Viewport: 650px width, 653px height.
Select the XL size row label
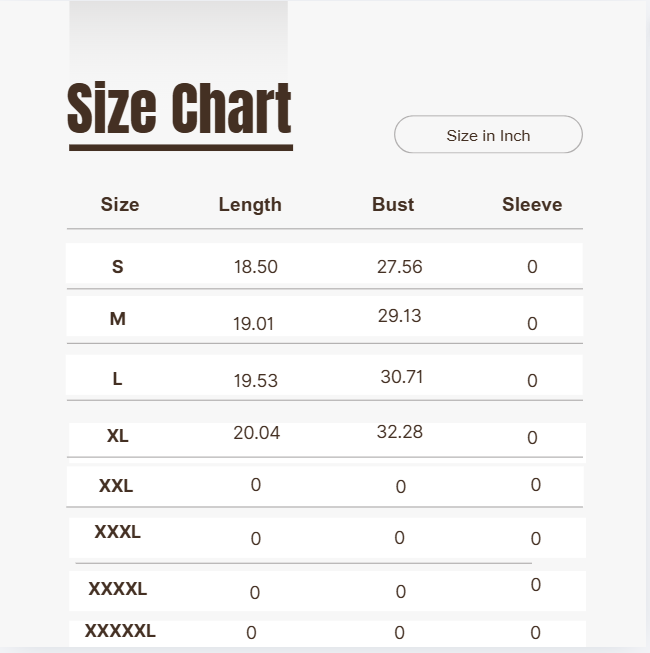pyautogui.click(x=118, y=436)
